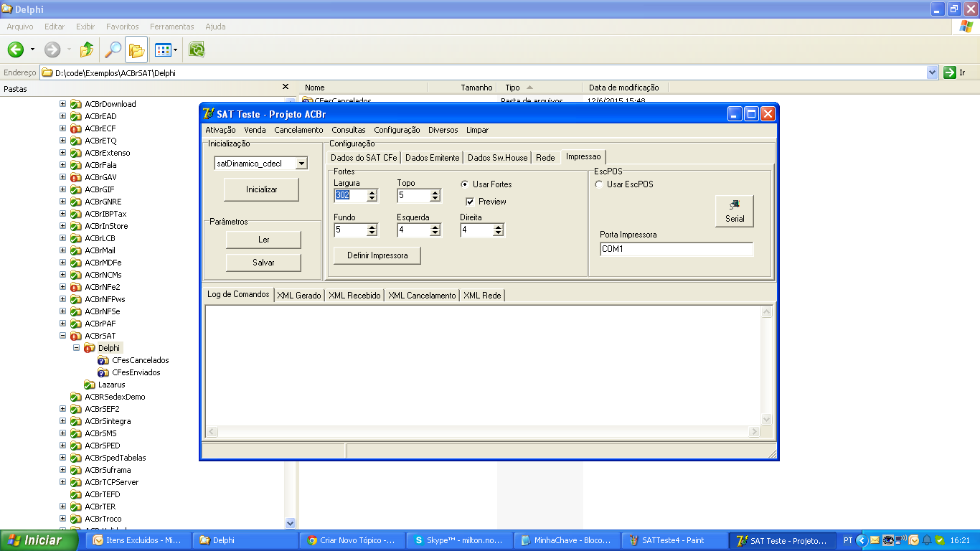Click the Porta Impressora COM1 field
The width and height of the screenshot is (980, 551).
click(x=677, y=249)
